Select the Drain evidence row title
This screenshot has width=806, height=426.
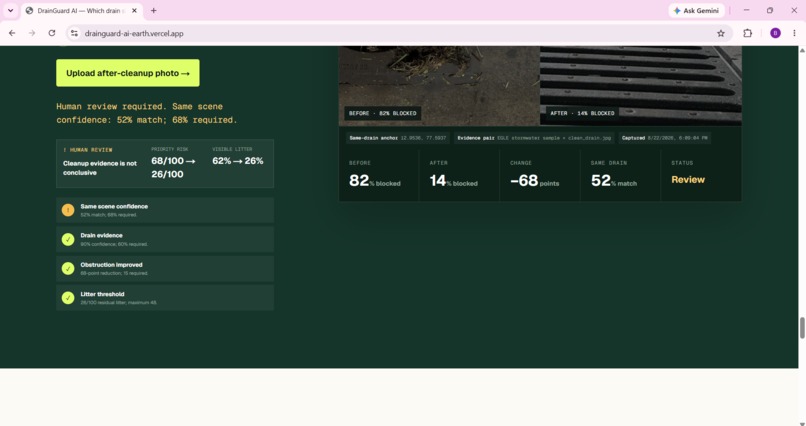pyautogui.click(x=101, y=236)
